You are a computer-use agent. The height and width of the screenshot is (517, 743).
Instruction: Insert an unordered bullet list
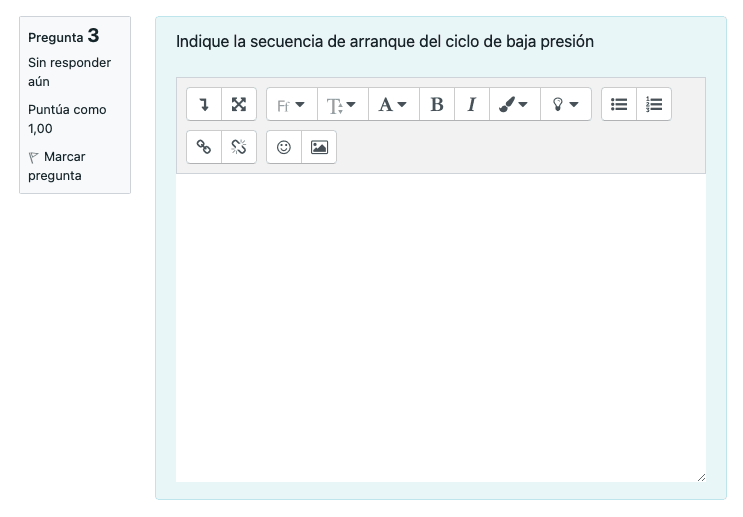coord(619,104)
